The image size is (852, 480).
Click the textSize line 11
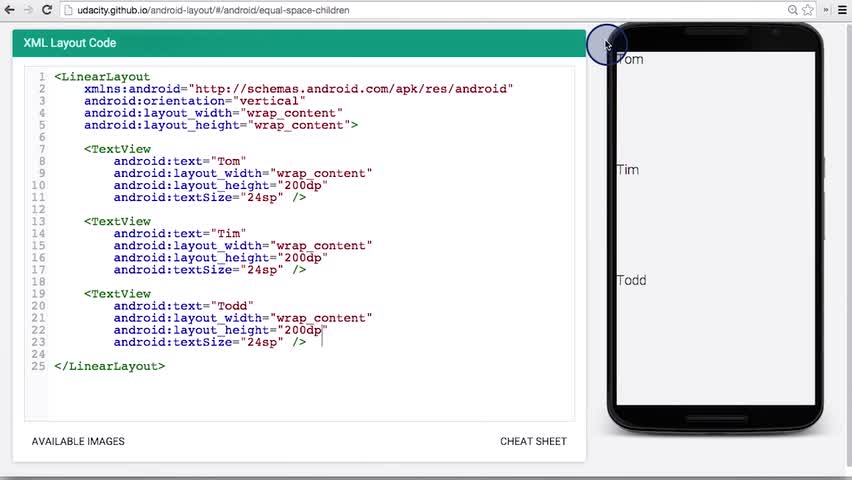click(210, 197)
